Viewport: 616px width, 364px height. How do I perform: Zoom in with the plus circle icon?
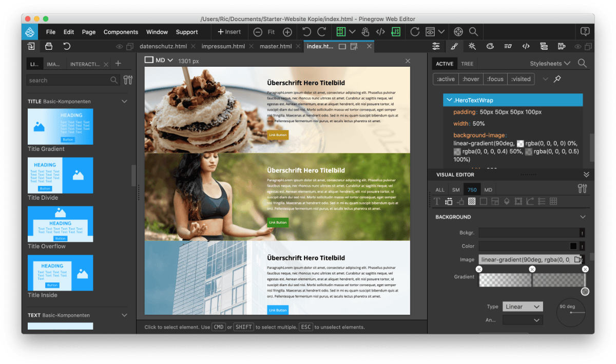[x=287, y=32]
